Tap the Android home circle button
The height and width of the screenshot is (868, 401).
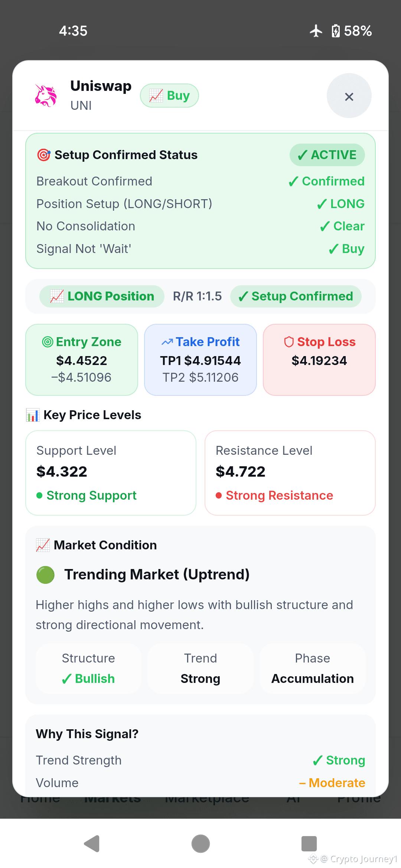[200, 844]
